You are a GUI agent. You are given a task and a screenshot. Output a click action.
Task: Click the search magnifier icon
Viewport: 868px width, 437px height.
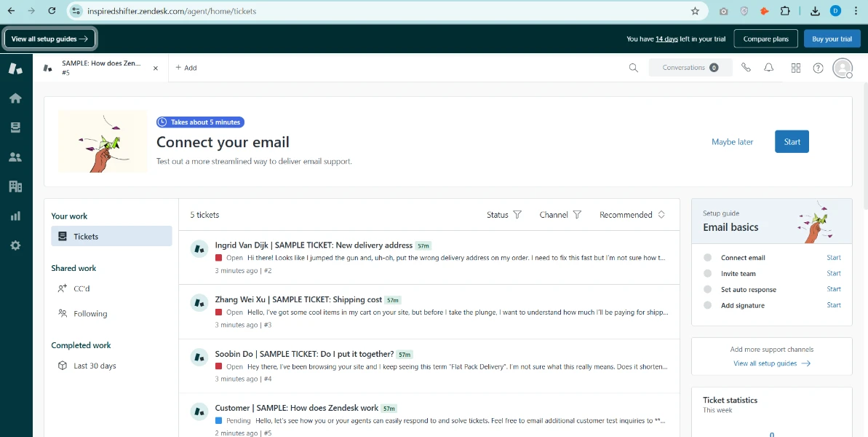633,68
